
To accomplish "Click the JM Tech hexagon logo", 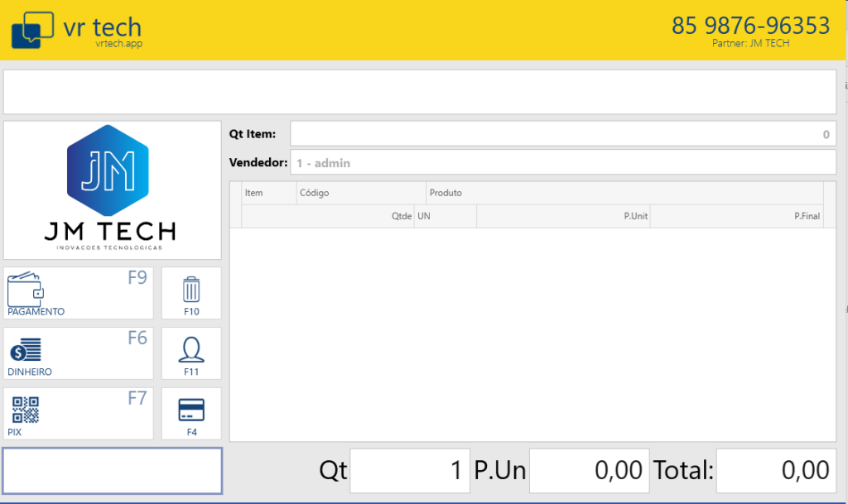I will [x=108, y=170].
